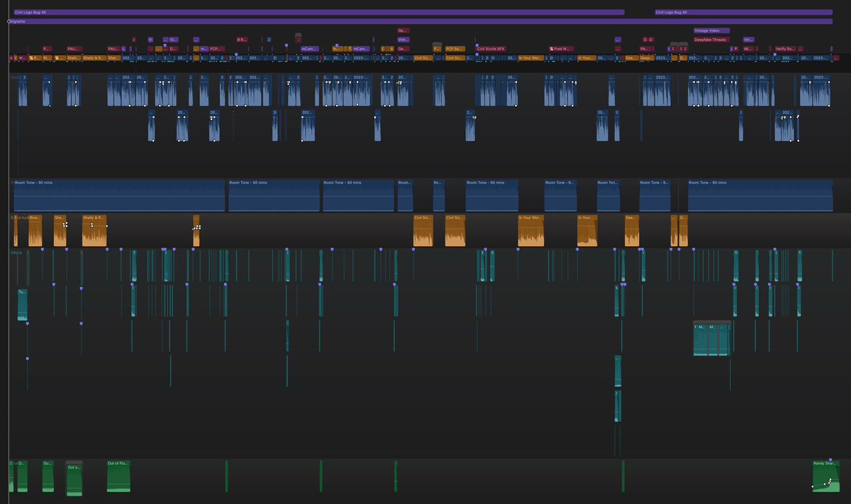Select the red FCP... title clip
Image resolution: width=851 pixels, height=504 pixels.
point(217,48)
